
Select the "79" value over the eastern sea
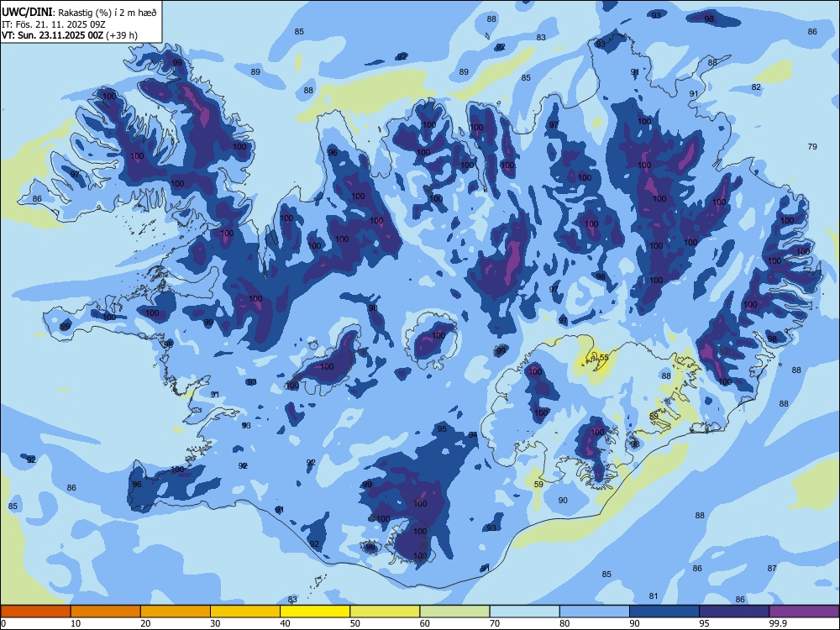[x=812, y=146]
